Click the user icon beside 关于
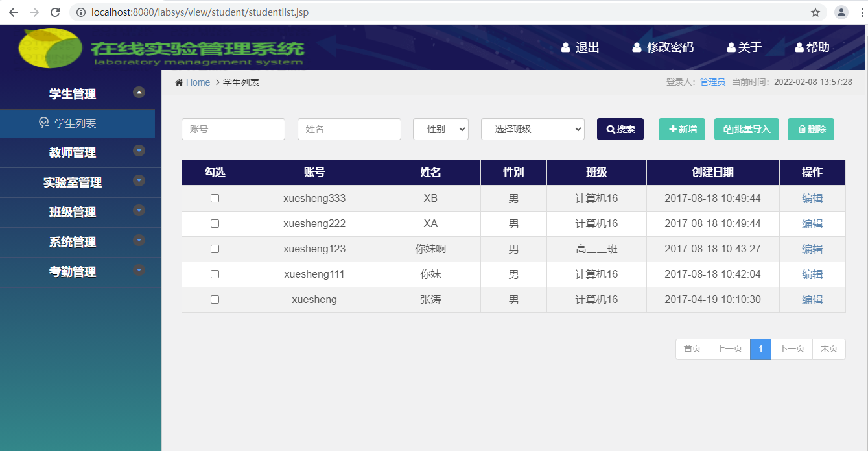The width and height of the screenshot is (868, 451). (731, 47)
